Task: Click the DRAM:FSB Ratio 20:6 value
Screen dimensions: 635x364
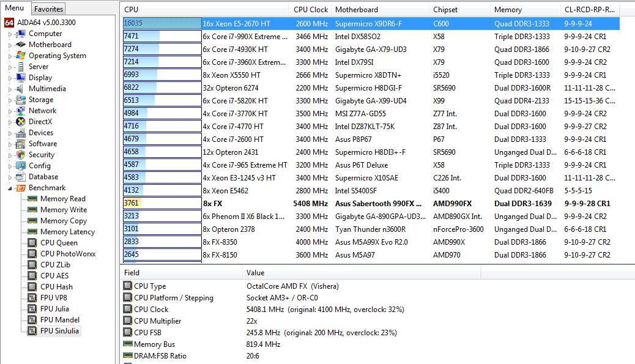Action: 253,356
